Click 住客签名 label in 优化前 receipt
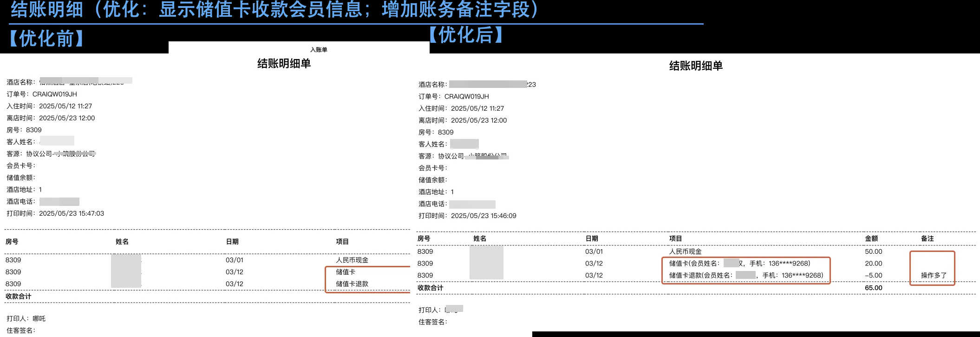 click(x=21, y=330)
